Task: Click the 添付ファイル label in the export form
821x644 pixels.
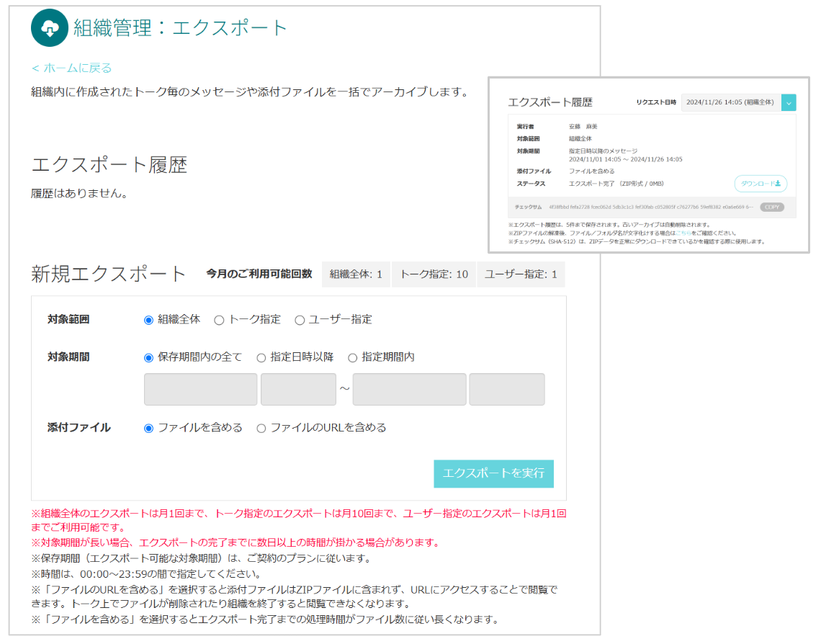Action: tap(79, 428)
